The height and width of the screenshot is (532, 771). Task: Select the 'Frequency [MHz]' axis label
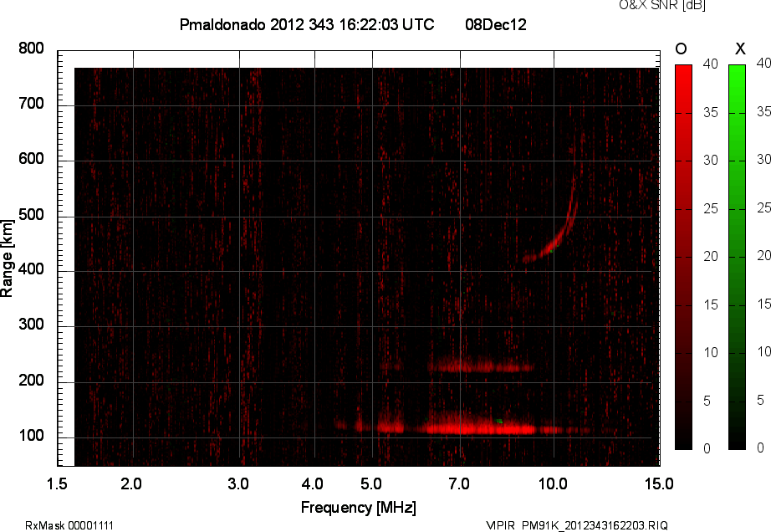pos(359,508)
